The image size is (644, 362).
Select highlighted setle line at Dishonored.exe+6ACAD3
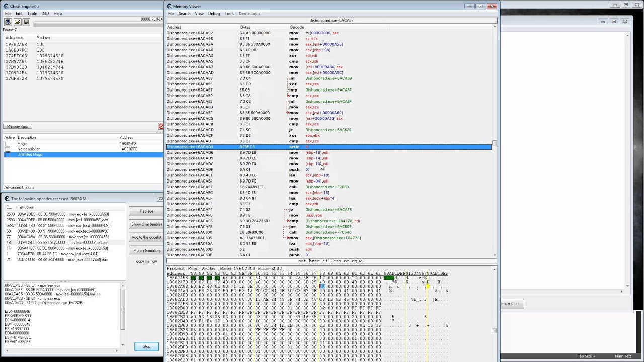tap(329, 147)
